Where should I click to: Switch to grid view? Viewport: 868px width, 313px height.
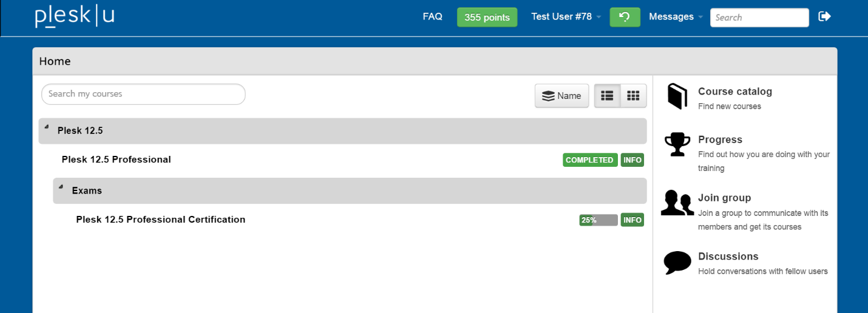coord(633,96)
